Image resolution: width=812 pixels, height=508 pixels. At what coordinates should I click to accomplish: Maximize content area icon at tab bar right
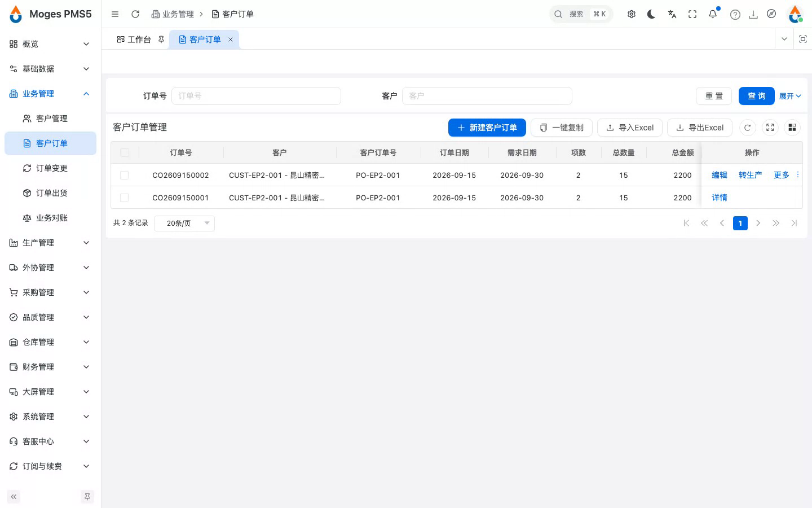(803, 39)
